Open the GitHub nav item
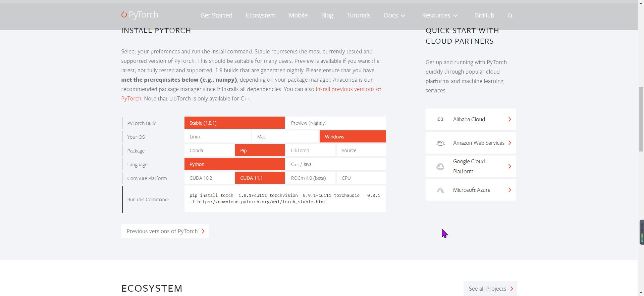 click(x=484, y=15)
